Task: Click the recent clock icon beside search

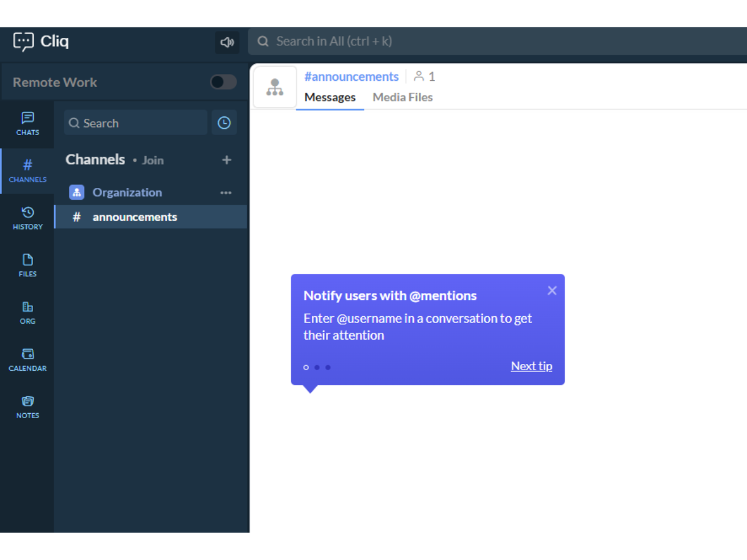Action: coord(224,123)
